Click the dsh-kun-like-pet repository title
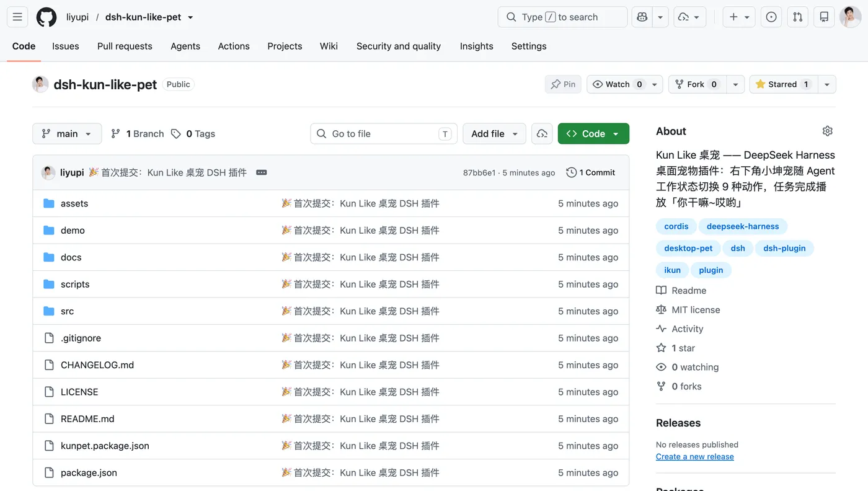The image size is (868, 491). click(x=105, y=85)
